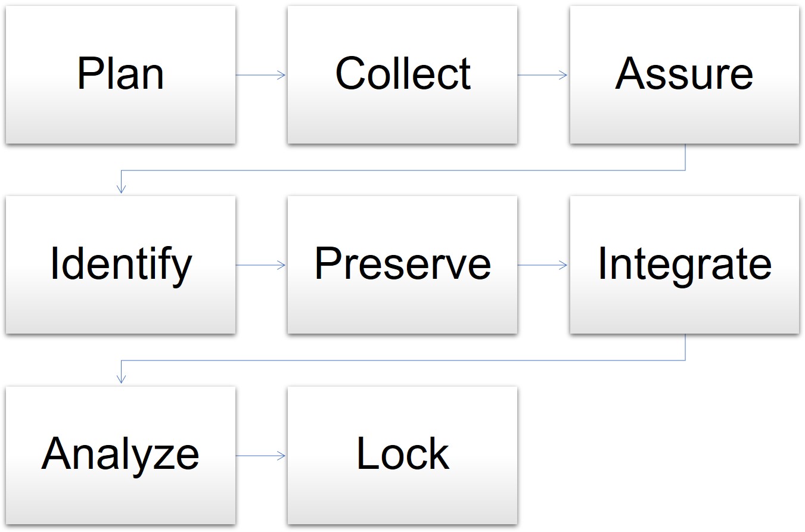
Task: Select the Analyze box
Action: [x=120, y=455]
